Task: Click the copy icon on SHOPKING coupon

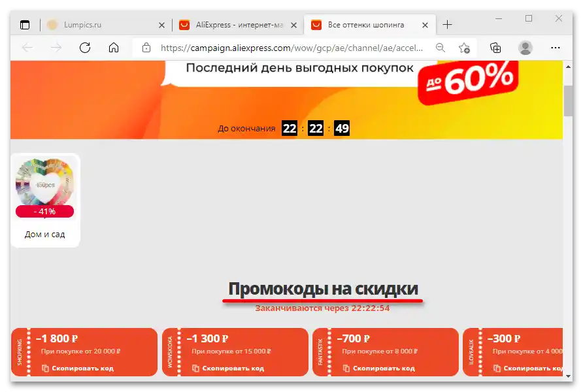Action: point(45,368)
